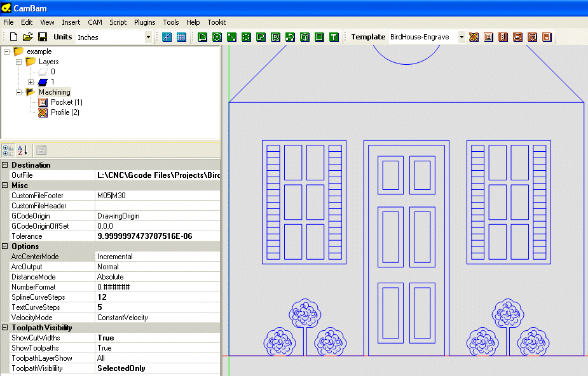Viewport: 588px width, 376px height.
Task: Switch properties to Categorized view
Action: coord(8,151)
